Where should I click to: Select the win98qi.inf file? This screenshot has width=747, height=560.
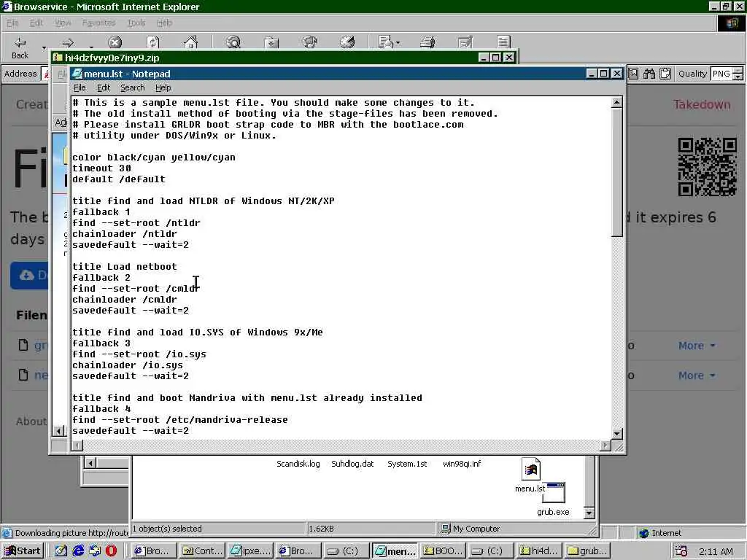[x=462, y=463]
